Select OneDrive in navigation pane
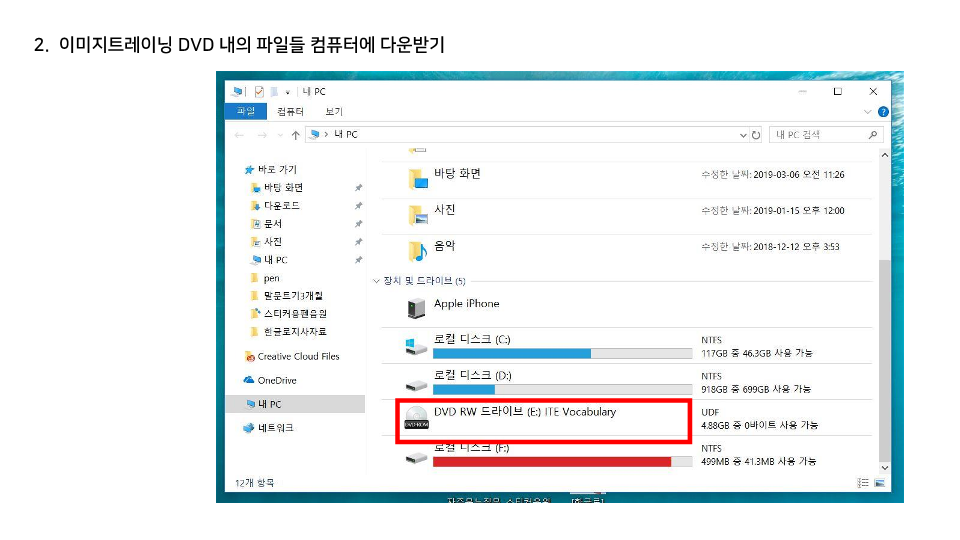 277,380
